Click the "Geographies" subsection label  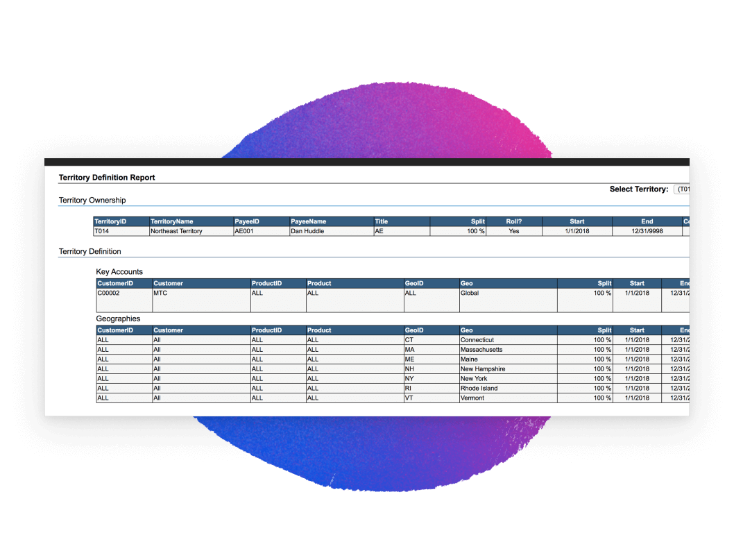(118, 319)
